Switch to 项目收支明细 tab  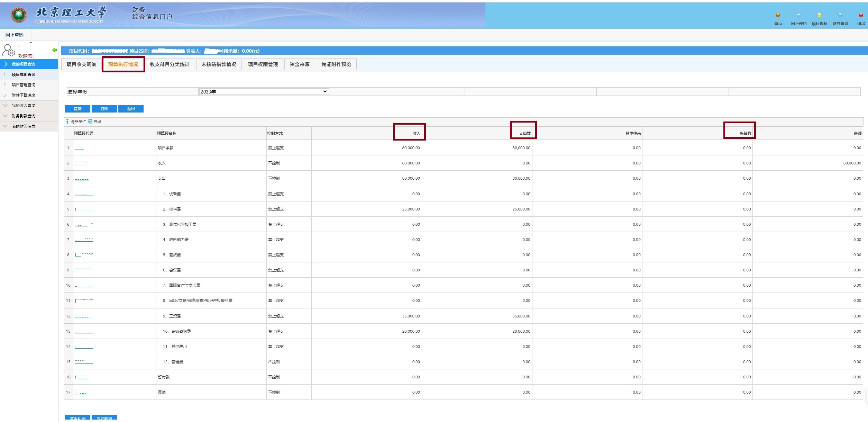81,64
